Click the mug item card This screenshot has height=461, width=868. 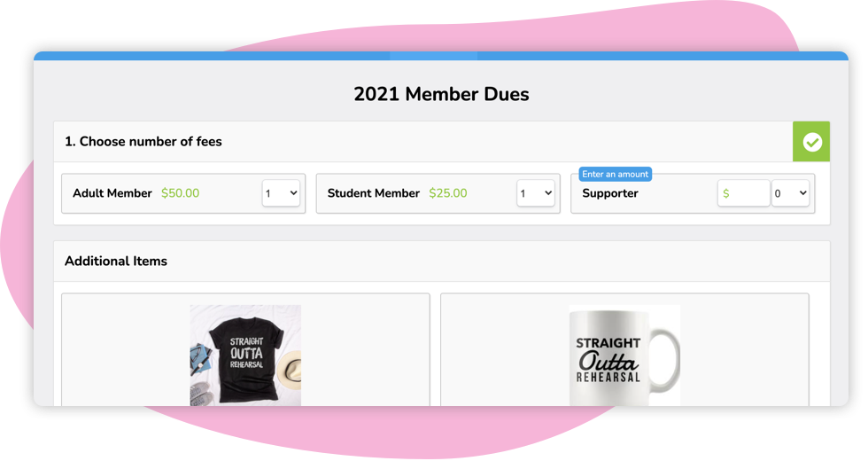624,349
